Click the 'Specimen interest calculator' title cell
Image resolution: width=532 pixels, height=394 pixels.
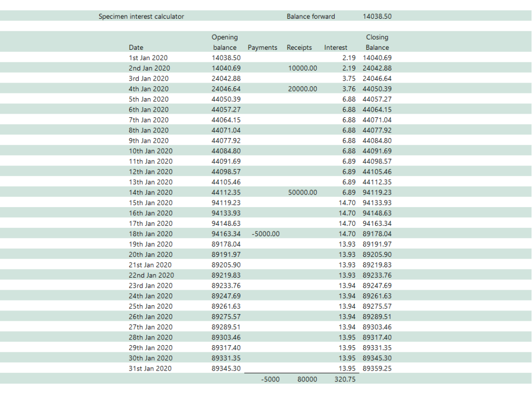(x=141, y=16)
